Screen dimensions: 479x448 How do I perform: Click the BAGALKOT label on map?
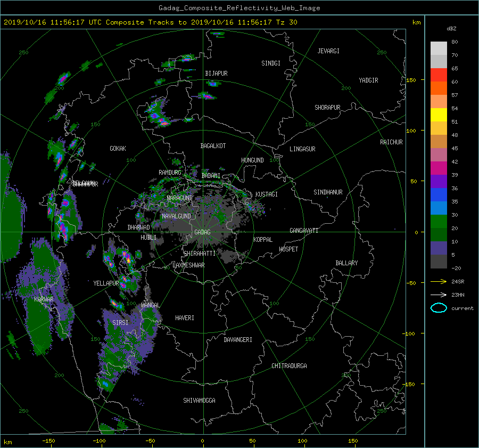point(213,146)
